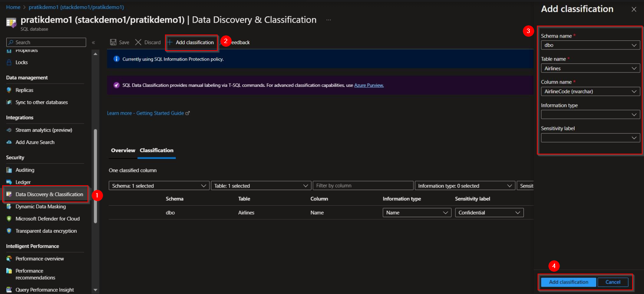This screenshot has height=294, width=644.
Task: Click the Ledger icon in sidebar
Action: (x=9, y=182)
